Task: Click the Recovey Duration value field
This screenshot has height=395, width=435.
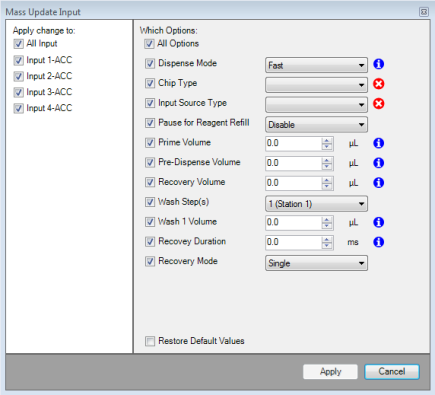Action: (x=294, y=242)
